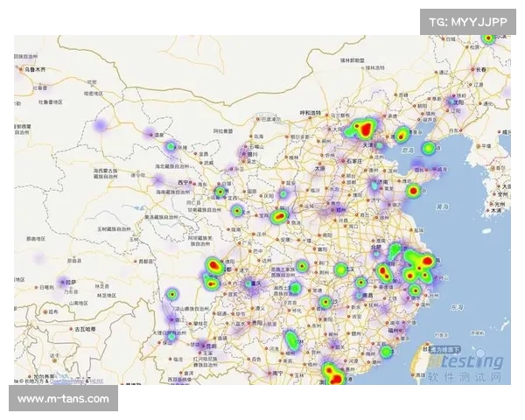This screenshot has height=420, width=525.
Task: Click the Guangzhou heat spot on south coast
Action: 331,373
